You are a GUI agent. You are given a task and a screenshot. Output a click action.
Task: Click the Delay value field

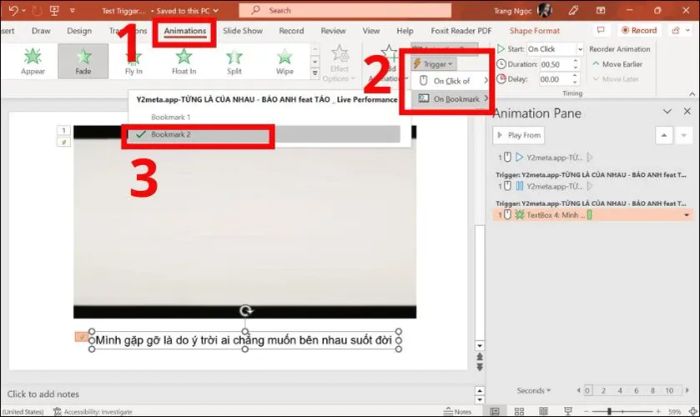[555, 79]
